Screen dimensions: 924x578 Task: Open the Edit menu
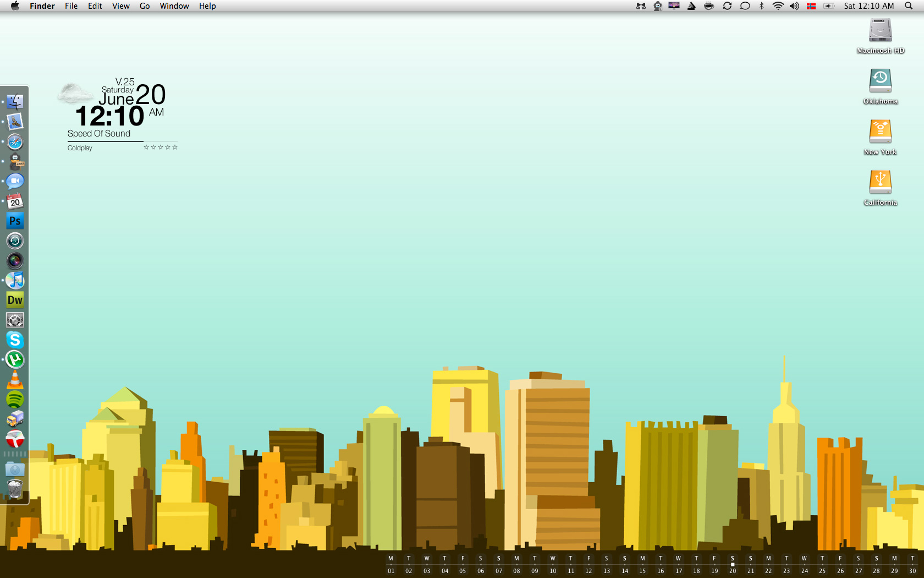95,6
